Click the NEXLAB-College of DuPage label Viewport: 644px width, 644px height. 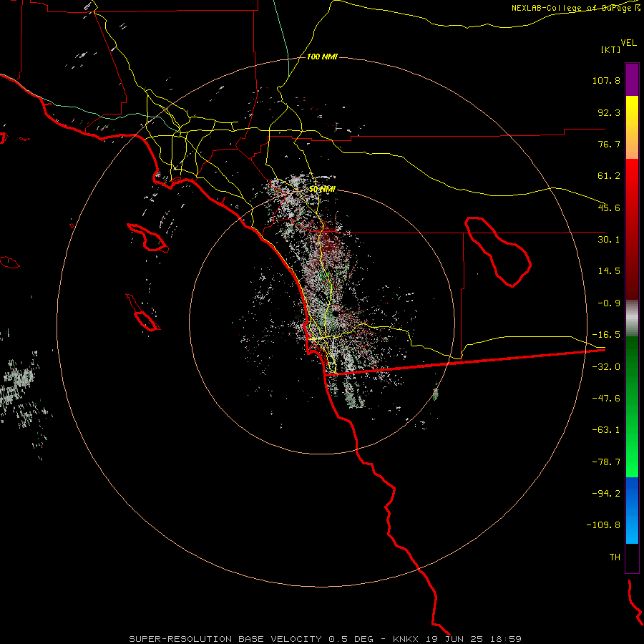point(571,8)
